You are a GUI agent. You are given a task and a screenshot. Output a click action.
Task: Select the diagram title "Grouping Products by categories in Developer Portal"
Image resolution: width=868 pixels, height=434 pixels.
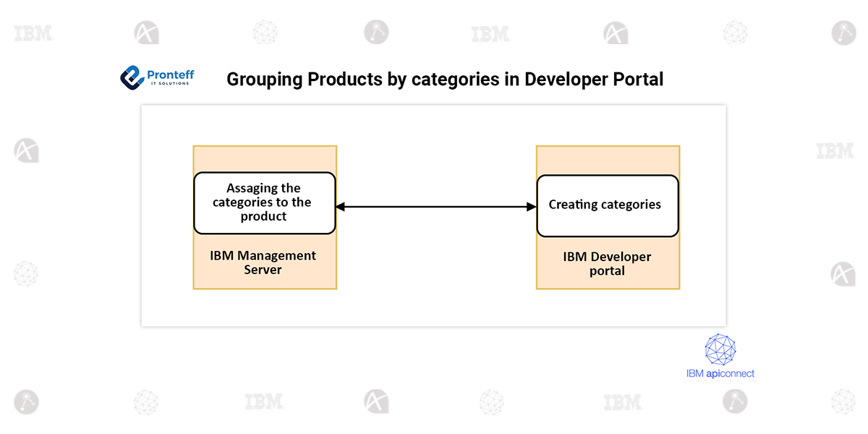[445, 79]
